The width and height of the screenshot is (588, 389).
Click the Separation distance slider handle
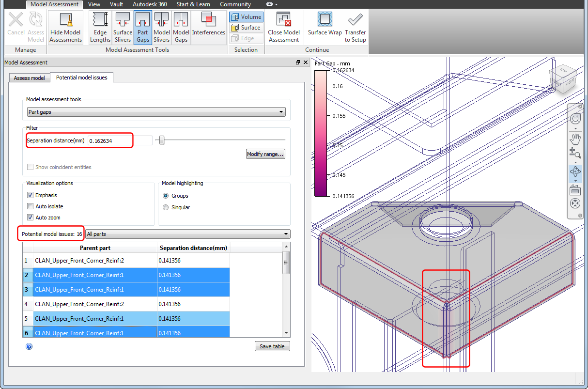162,140
